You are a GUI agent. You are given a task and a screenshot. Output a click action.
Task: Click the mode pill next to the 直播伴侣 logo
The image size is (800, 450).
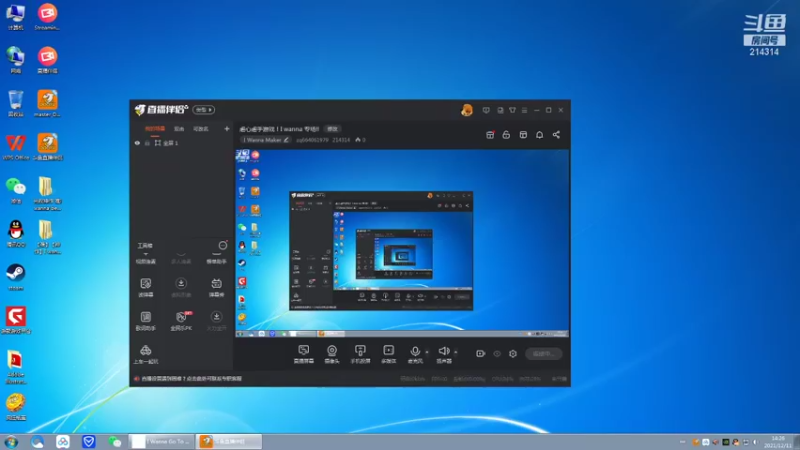(x=204, y=110)
